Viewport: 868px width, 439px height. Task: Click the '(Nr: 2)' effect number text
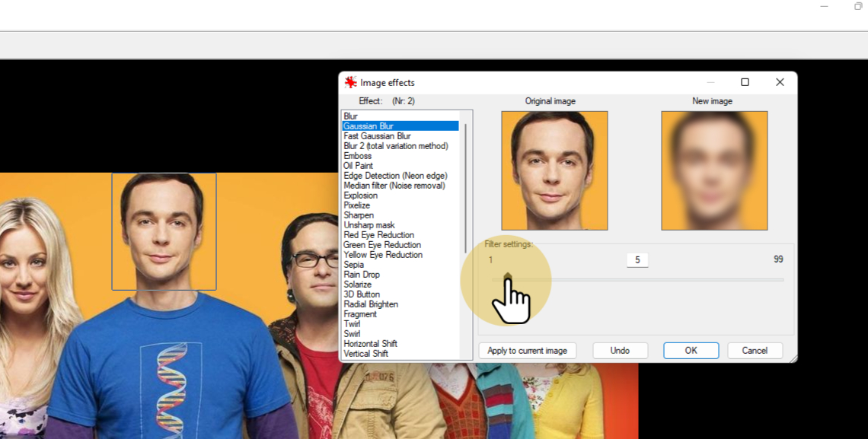(x=404, y=101)
